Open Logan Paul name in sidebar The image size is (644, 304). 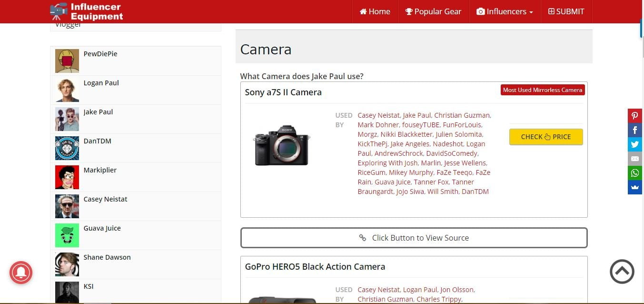point(101,83)
